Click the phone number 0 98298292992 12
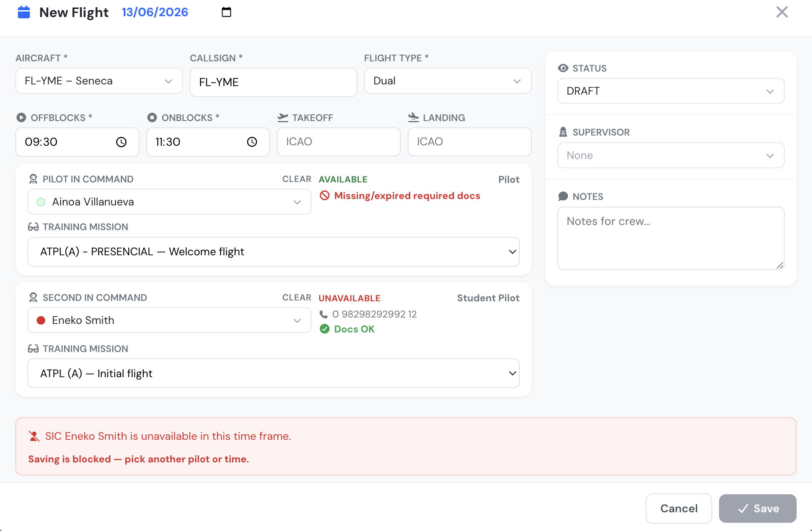This screenshot has width=812, height=531. pos(374,315)
